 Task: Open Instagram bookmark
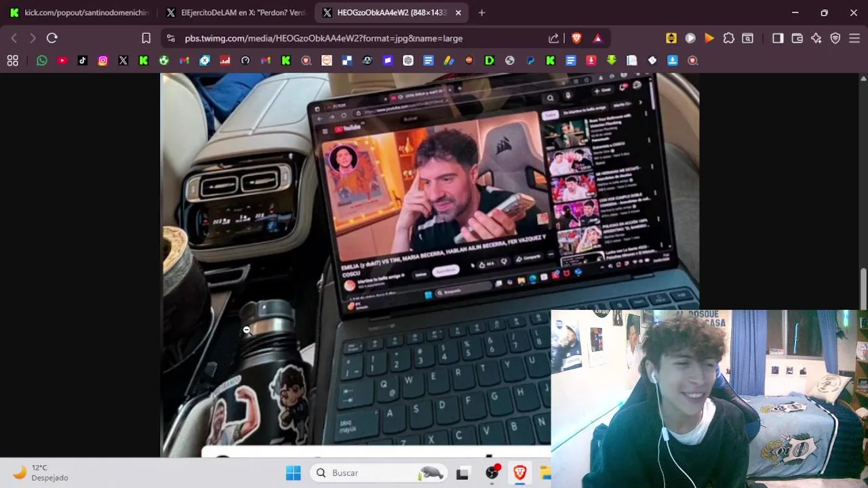(102, 61)
